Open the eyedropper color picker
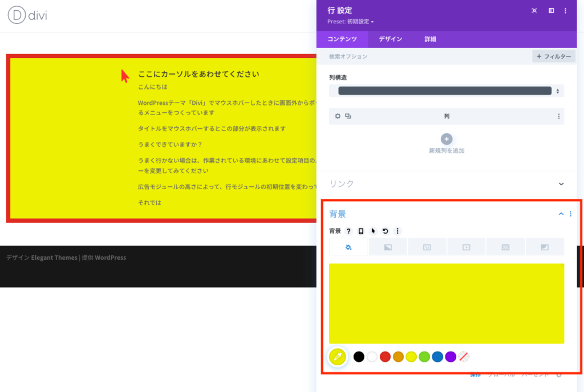This screenshot has height=392, width=584. coord(338,357)
